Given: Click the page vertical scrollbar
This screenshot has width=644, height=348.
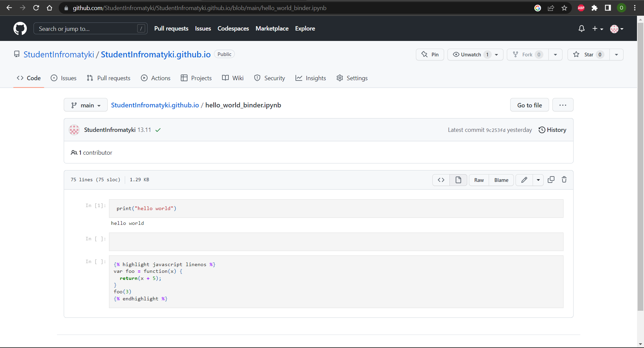Looking at the screenshot, I should (x=640, y=168).
